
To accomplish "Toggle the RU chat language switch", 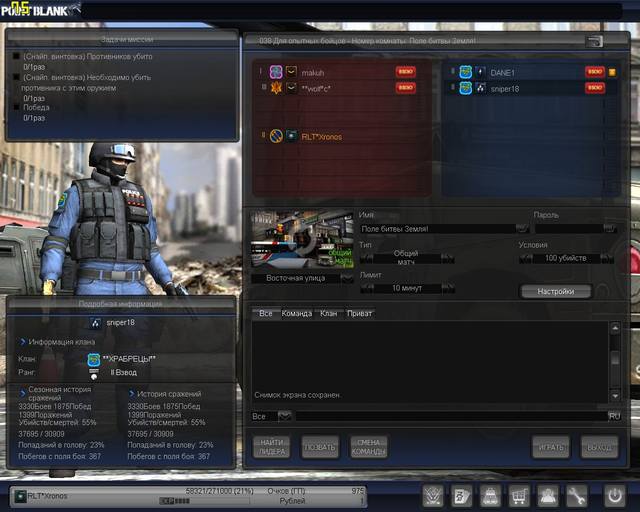I will tap(614, 416).
